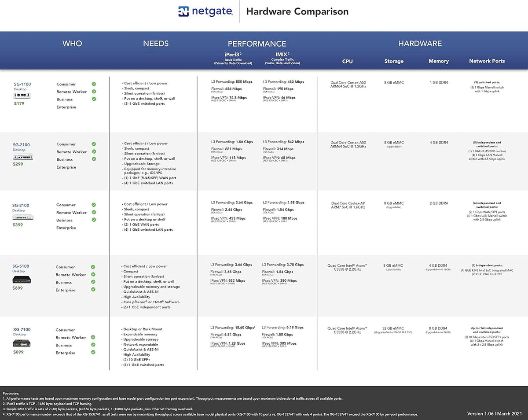
Task: Click the $299 price
Action: point(18,164)
